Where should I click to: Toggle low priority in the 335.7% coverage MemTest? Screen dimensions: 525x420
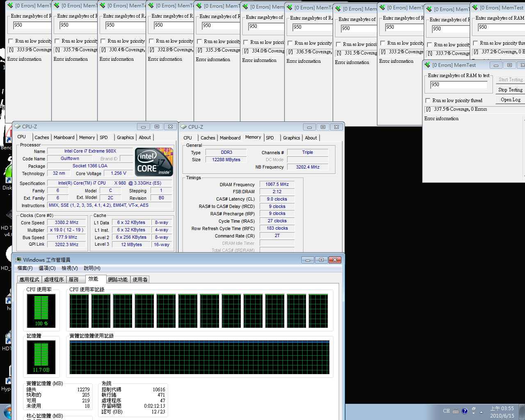57,41
